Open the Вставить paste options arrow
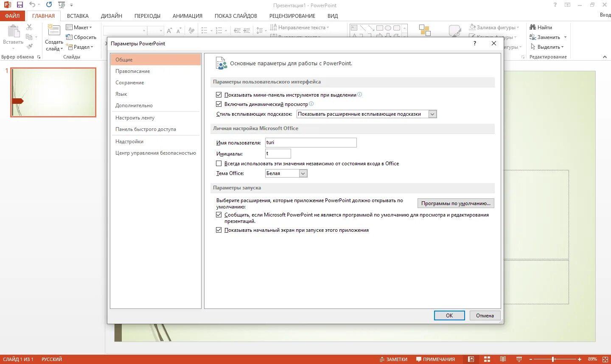Image resolution: width=611 pixels, height=364 pixels. 13,48
